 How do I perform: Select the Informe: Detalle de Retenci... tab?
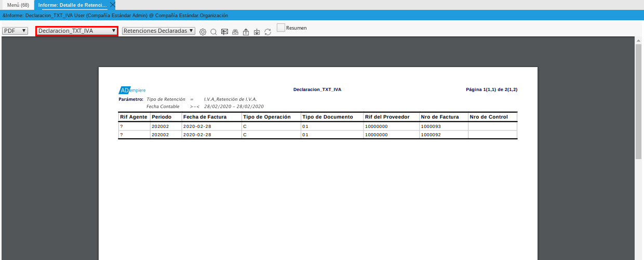tap(73, 5)
